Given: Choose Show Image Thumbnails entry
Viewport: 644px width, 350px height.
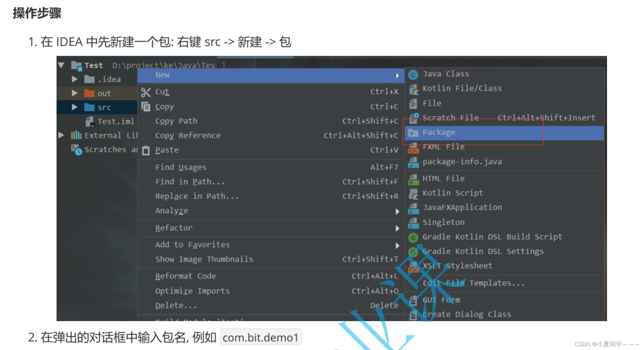Looking at the screenshot, I should [x=271, y=259].
